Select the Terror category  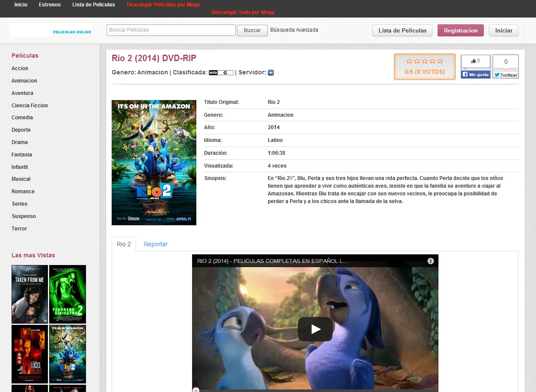pos(19,229)
